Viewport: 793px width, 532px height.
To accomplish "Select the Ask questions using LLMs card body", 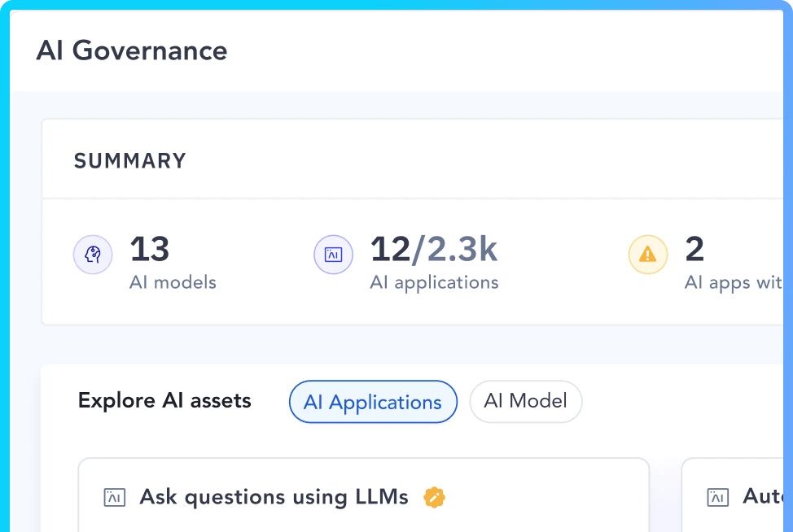I will coord(363,517).
